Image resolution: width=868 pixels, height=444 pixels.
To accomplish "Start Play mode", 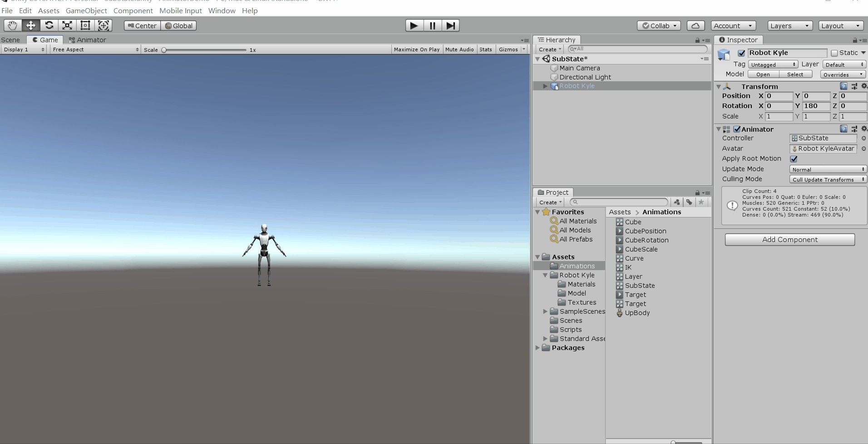I will (x=414, y=25).
